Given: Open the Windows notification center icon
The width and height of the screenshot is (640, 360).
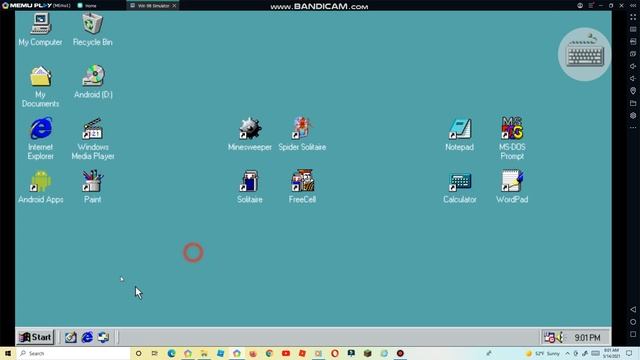Looking at the screenshot, I should 629,353.
